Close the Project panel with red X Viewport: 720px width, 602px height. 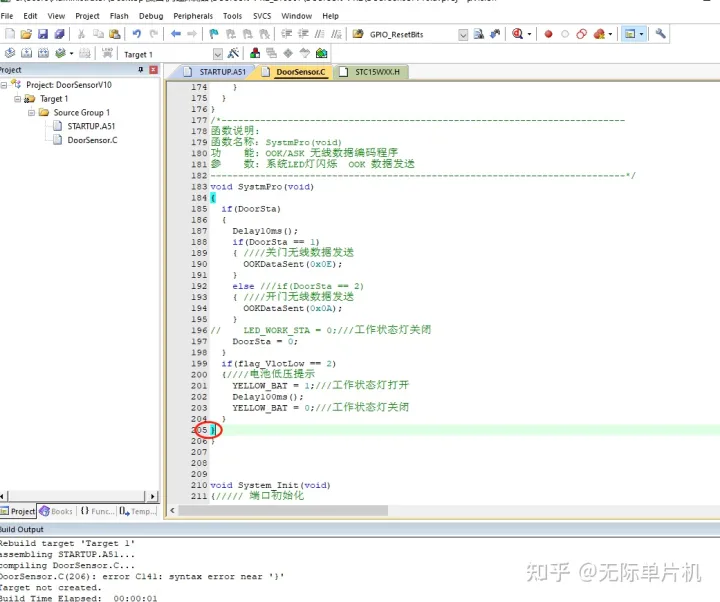pyautogui.click(x=153, y=70)
